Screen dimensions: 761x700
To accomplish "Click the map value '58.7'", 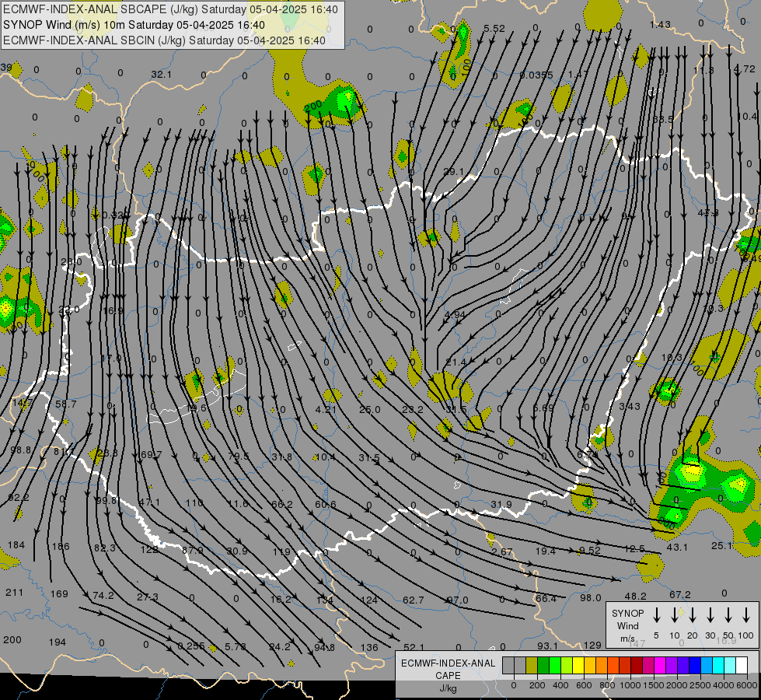I will pyautogui.click(x=66, y=404).
